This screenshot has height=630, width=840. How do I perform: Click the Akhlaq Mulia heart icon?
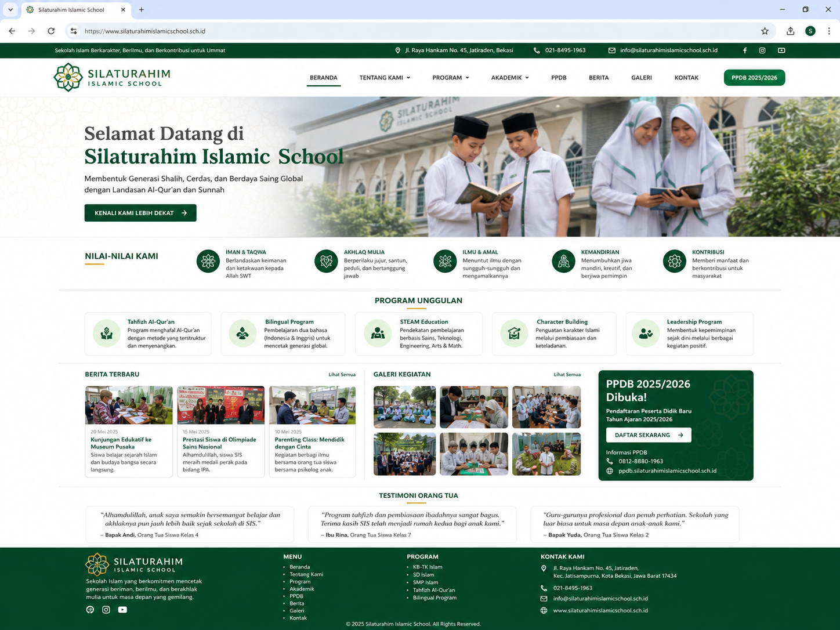(x=326, y=262)
